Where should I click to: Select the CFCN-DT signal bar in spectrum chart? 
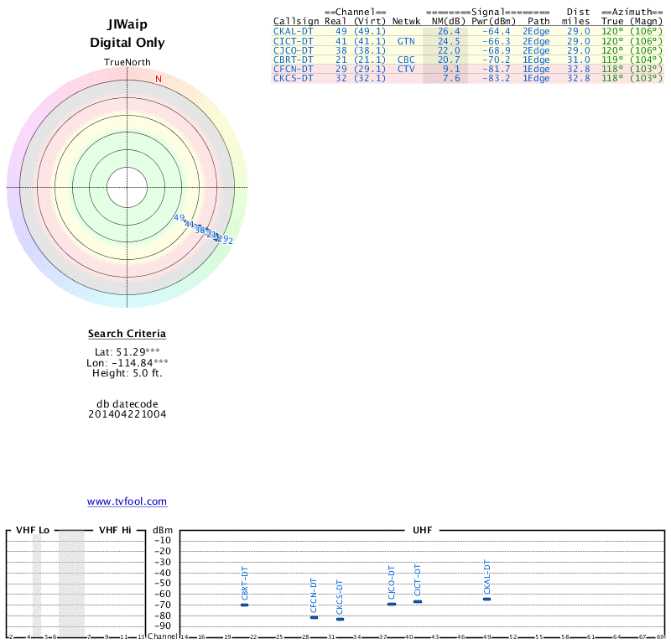tap(314, 617)
